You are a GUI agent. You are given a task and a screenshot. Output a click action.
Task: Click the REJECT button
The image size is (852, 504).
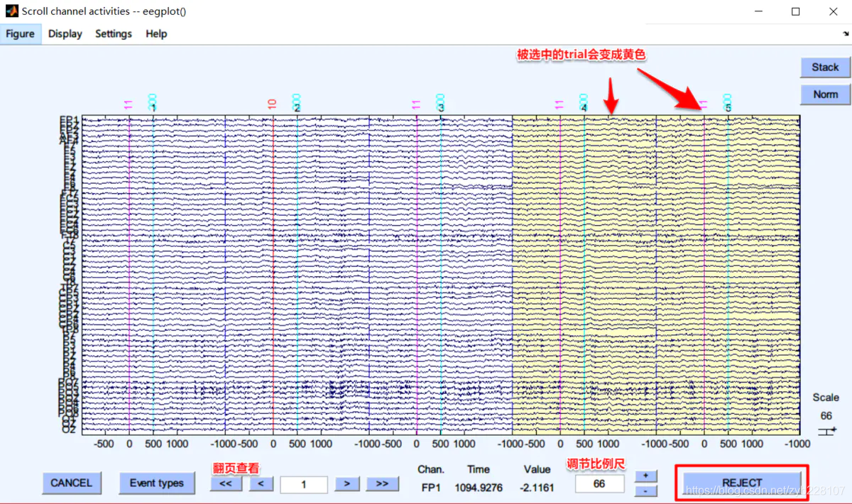click(x=742, y=483)
